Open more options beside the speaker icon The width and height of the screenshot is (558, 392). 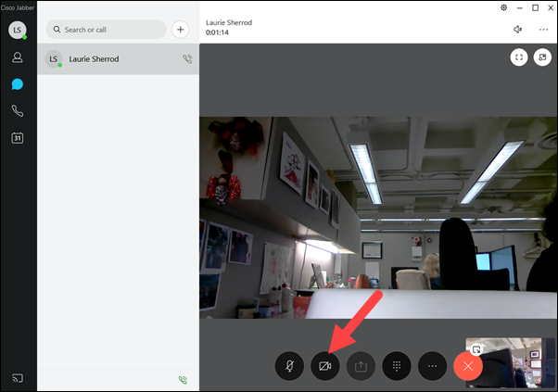click(x=543, y=29)
